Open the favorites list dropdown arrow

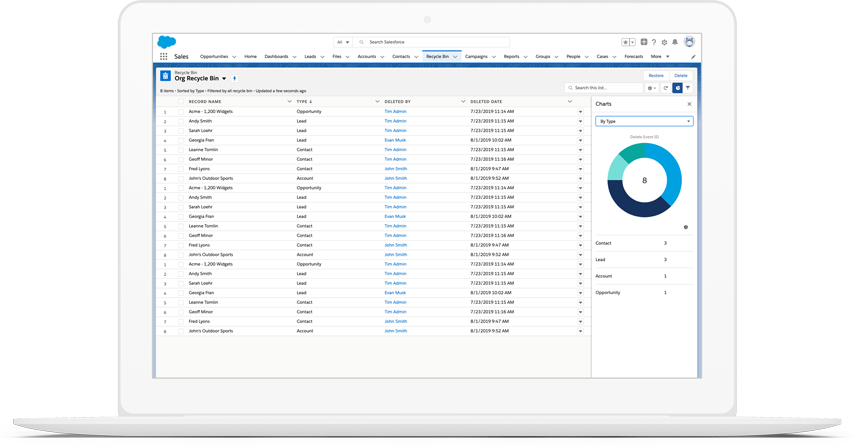point(632,42)
